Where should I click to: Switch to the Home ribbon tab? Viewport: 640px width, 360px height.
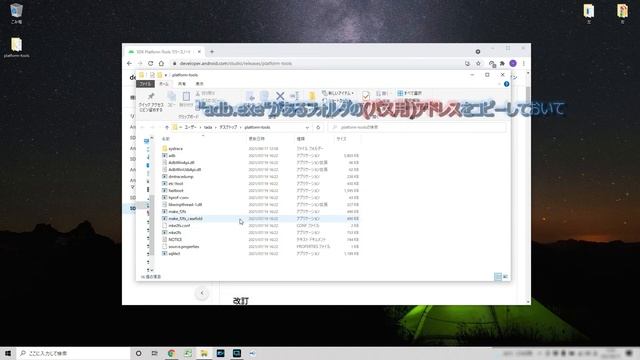[164, 84]
